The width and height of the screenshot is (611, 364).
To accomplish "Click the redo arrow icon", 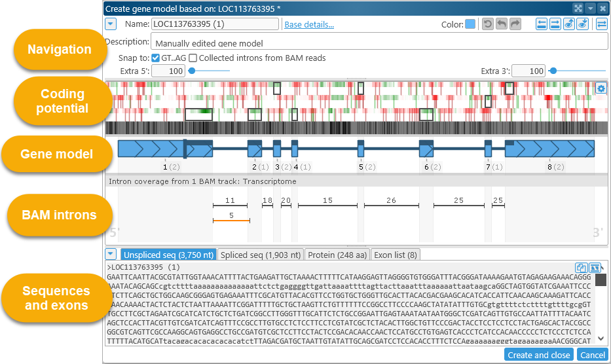I will (515, 24).
